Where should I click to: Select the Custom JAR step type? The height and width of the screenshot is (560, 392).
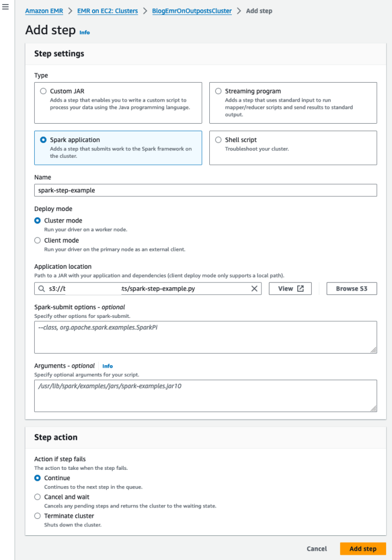(43, 91)
